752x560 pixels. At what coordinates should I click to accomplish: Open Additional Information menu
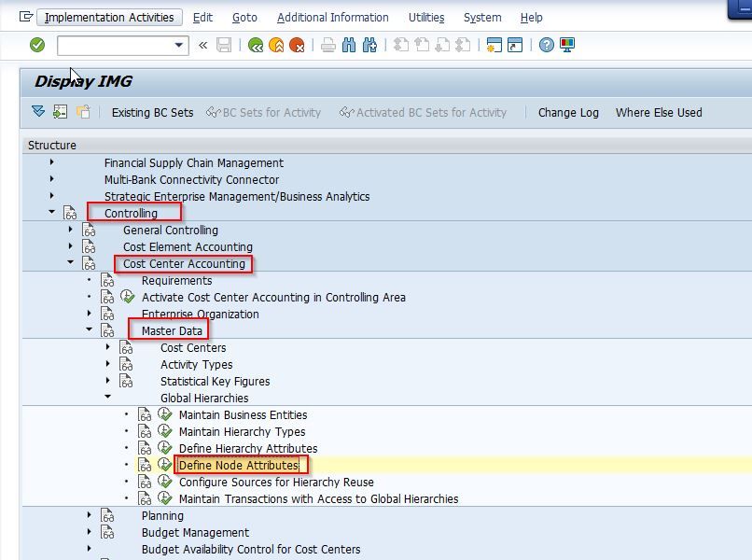click(x=333, y=18)
